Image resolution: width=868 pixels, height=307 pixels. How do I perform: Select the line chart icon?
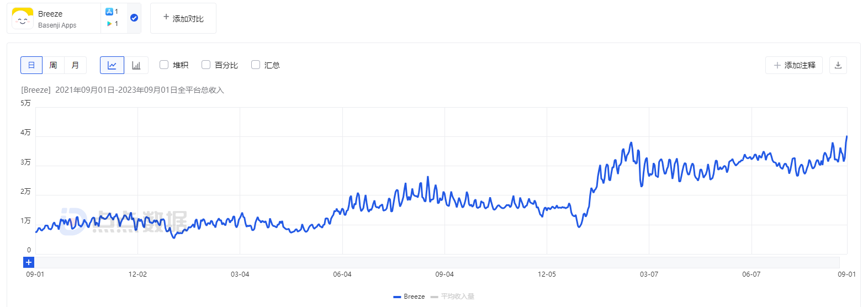click(x=112, y=65)
